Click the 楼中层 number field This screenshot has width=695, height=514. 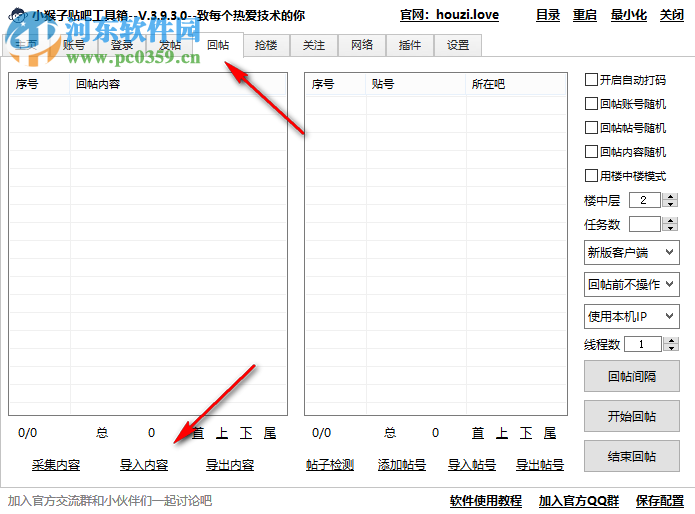[645, 200]
